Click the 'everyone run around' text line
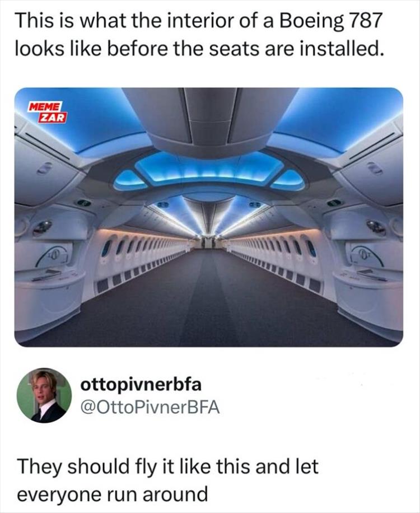 pyautogui.click(x=112, y=495)
